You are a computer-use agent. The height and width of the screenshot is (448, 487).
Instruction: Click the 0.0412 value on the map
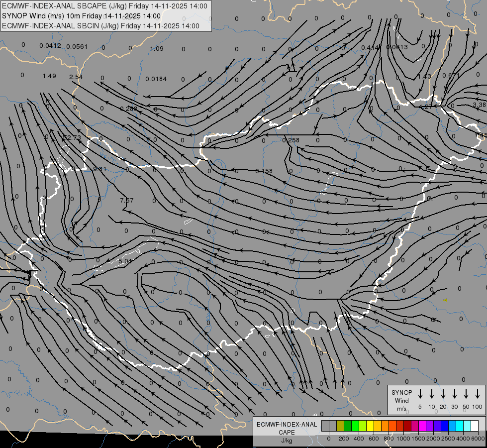[50, 46]
